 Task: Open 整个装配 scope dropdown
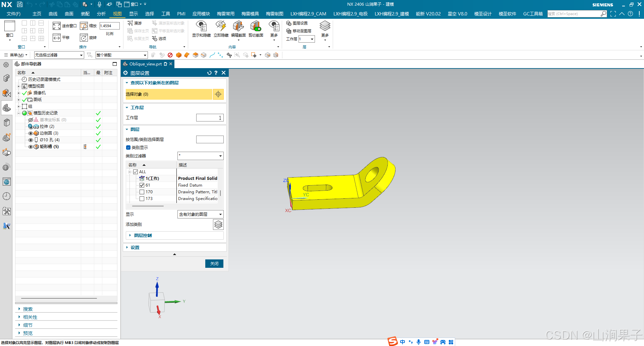tap(121, 55)
